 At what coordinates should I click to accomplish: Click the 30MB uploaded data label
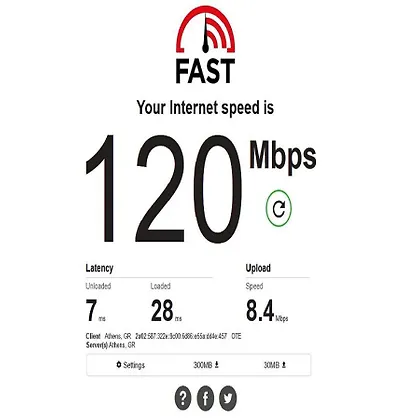pyautogui.click(x=271, y=365)
